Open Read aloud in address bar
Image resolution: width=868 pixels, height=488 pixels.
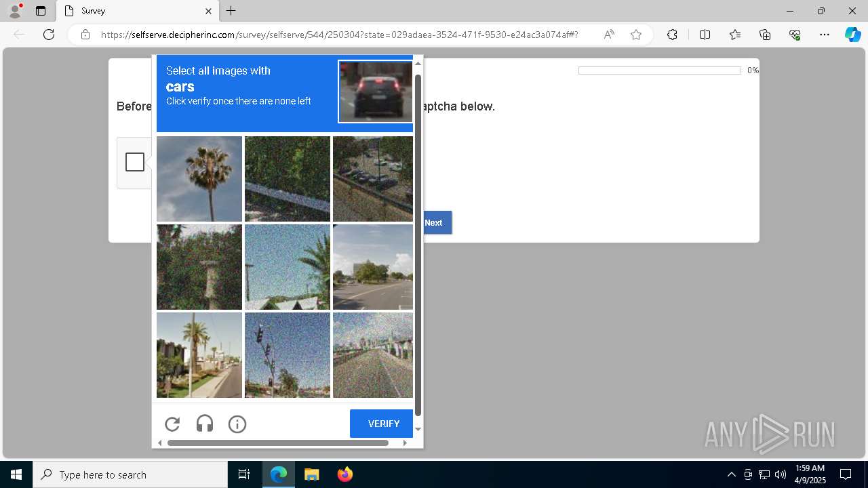click(609, 35)
